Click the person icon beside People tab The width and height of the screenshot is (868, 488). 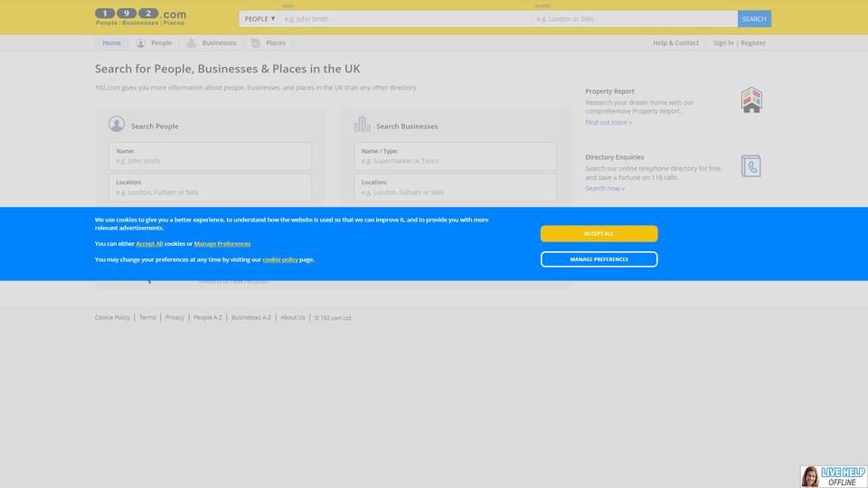point(141,42)
